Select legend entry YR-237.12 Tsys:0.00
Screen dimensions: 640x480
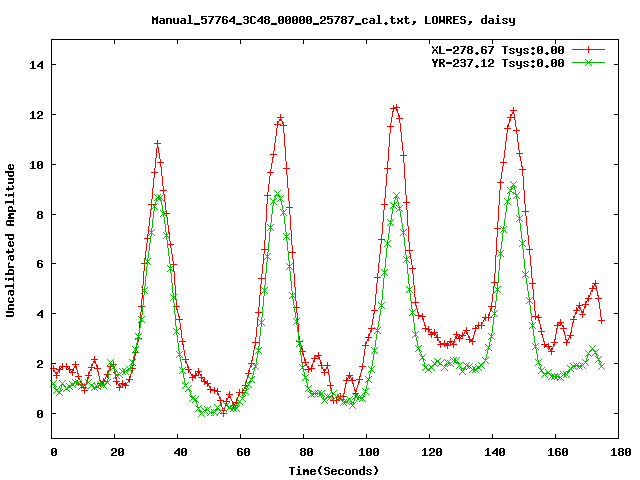click(x=498, y=63)
